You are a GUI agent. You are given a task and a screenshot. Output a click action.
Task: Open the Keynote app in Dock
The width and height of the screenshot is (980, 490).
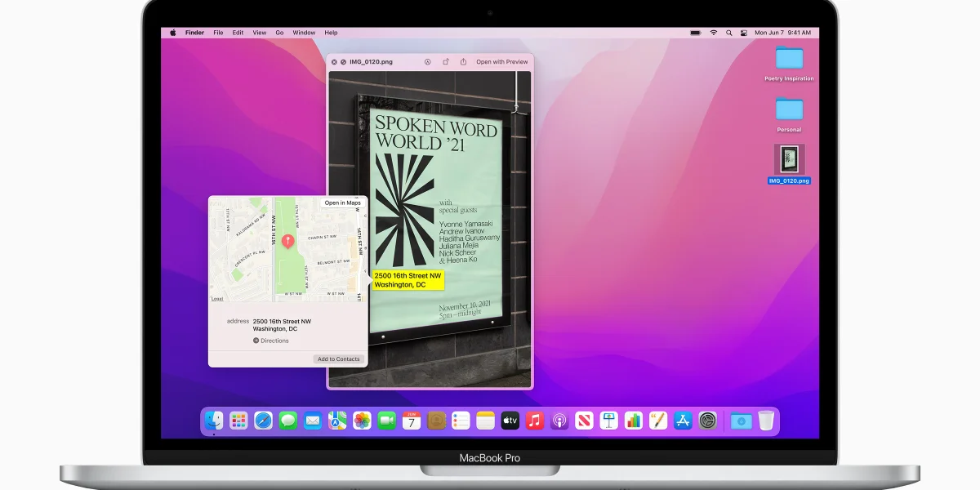point(609,421)
